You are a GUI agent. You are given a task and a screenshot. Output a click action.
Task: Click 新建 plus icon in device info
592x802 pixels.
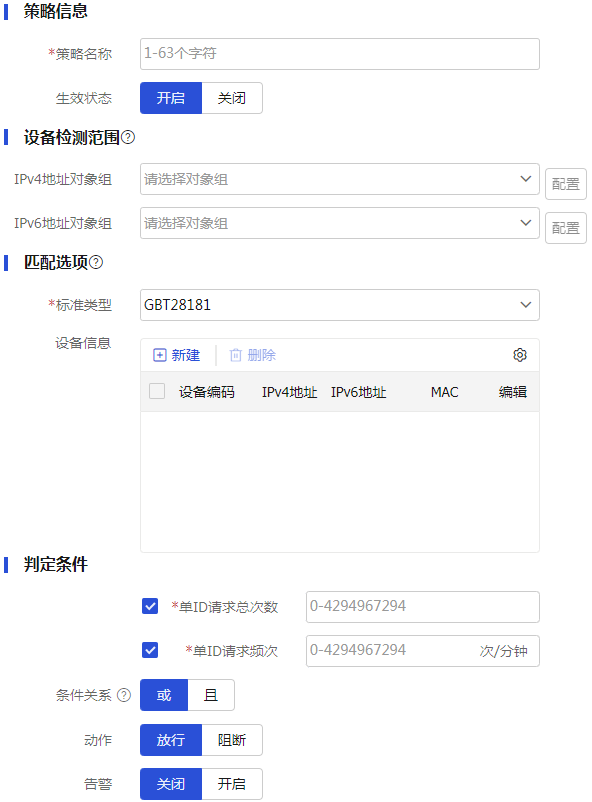point(160,355)
